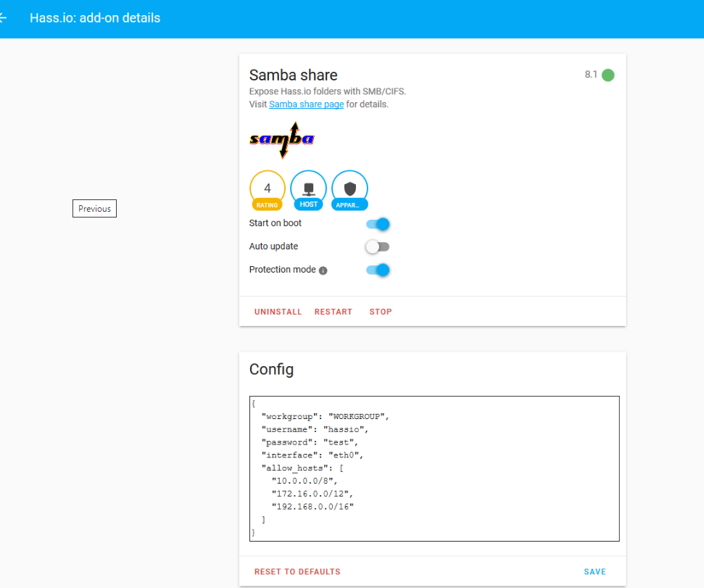Click the "interface": "eth0" line
The image size is (704, 588).
(312, 455)
